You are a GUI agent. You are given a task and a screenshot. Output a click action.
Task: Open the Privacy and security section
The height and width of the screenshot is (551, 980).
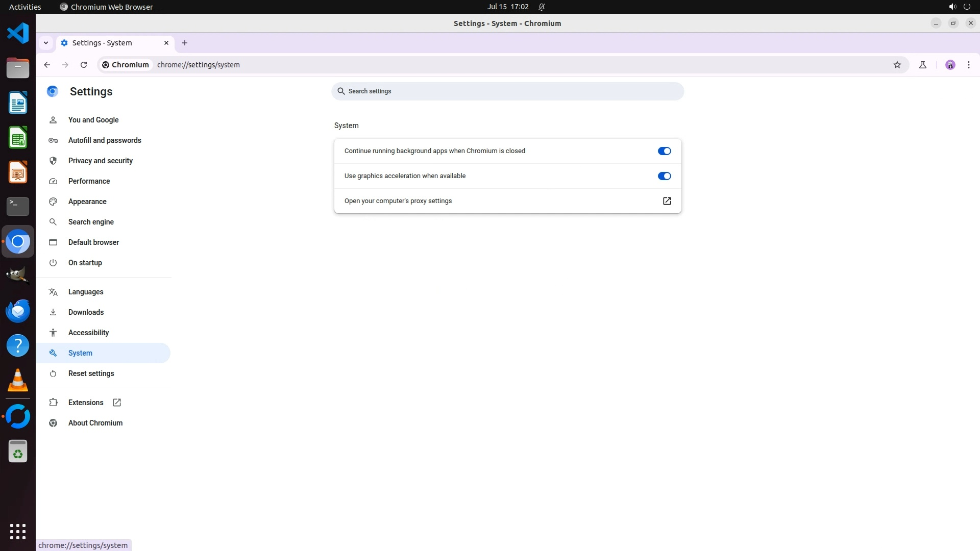click(x=100, y=161)
